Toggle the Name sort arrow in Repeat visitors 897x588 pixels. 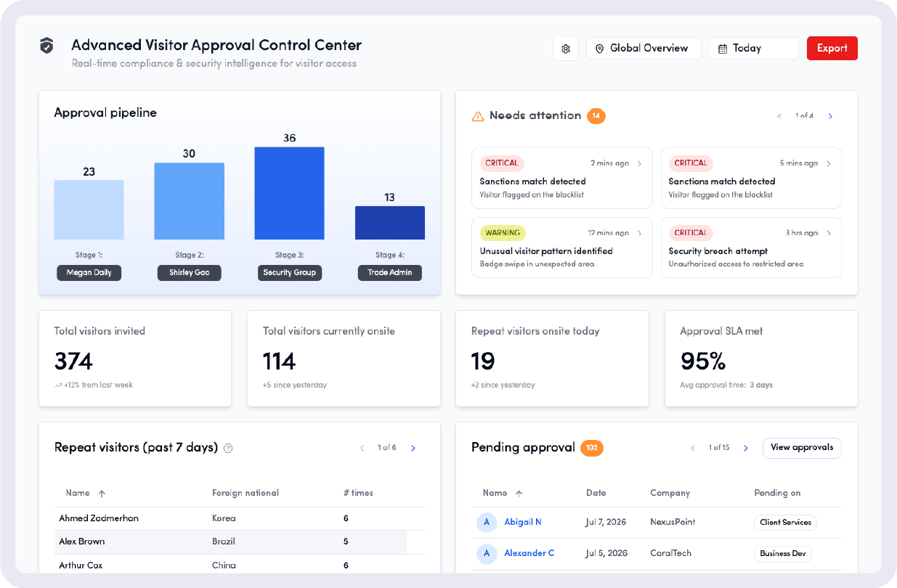(102, 493)
